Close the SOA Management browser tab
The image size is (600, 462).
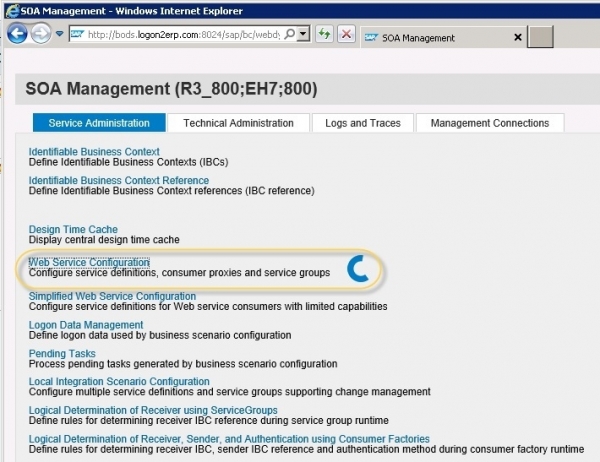518,37
